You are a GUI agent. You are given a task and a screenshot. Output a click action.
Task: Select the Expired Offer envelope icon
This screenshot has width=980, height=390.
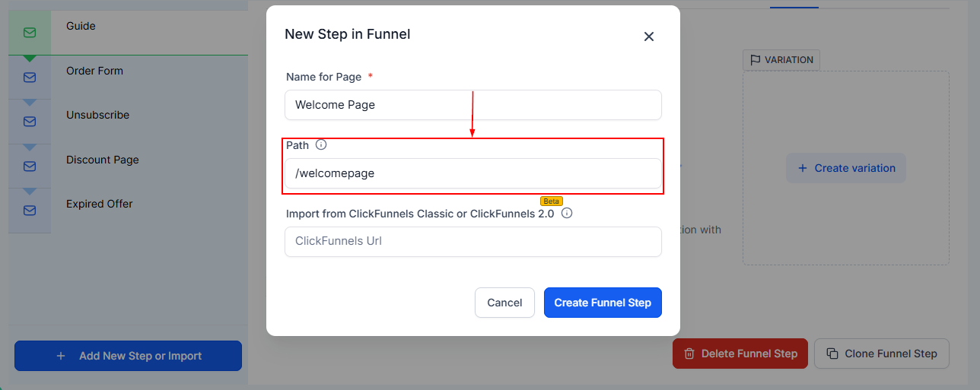pos(30,211)
